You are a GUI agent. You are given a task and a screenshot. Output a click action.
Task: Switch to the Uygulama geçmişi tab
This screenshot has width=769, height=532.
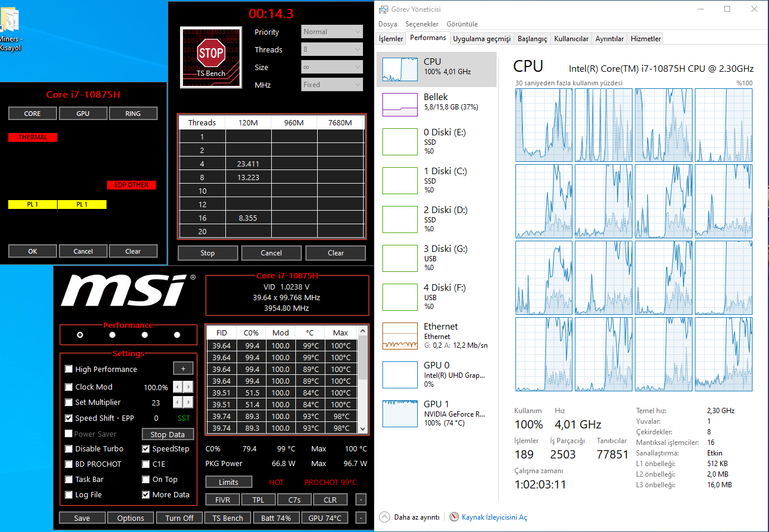click(x=481, y=39)
